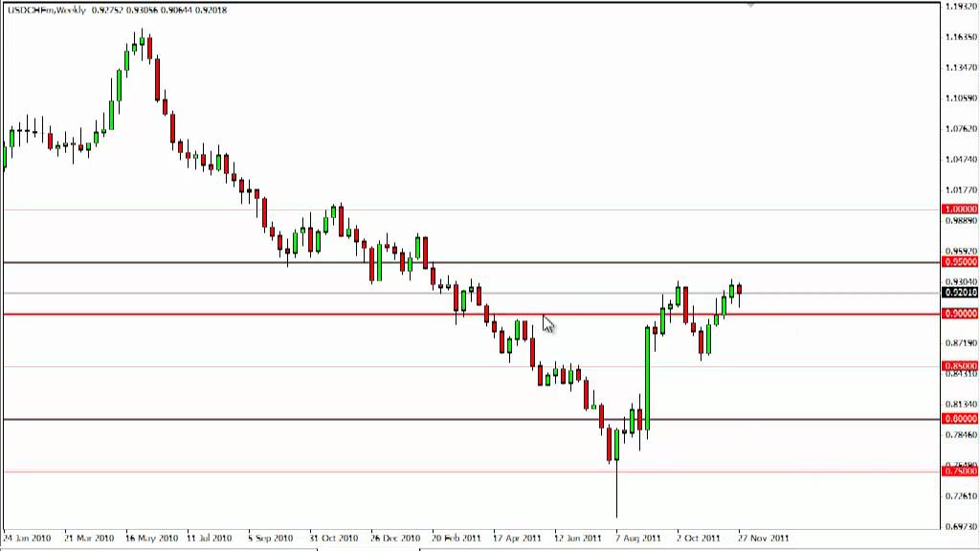Screen dimensions: 980x551
Task: Click the 27 Nov 2011 date label
Action: [x=764, y=538]
